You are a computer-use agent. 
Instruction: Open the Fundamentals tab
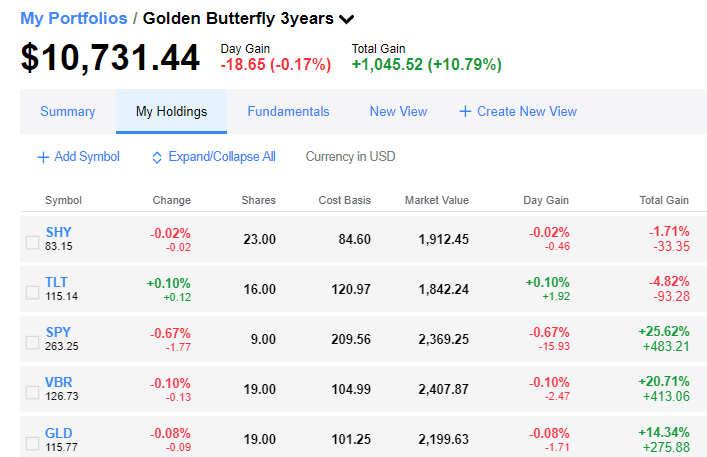click(288, 112)
